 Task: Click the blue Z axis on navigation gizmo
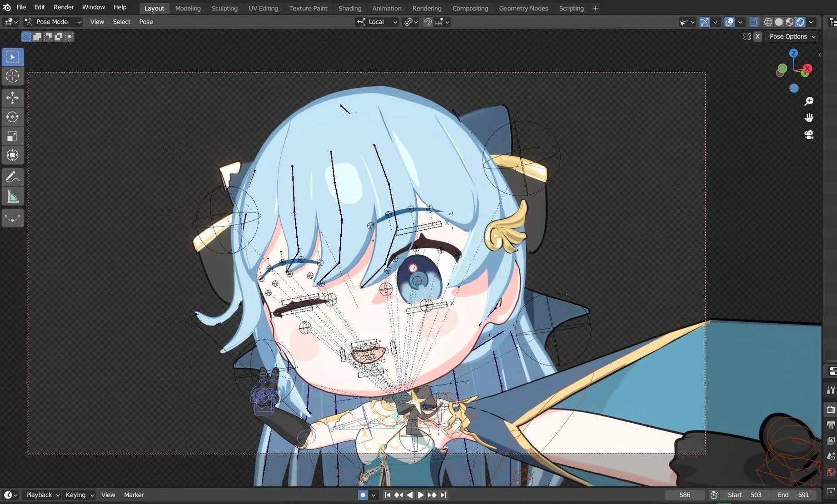(x=793, y=53)
